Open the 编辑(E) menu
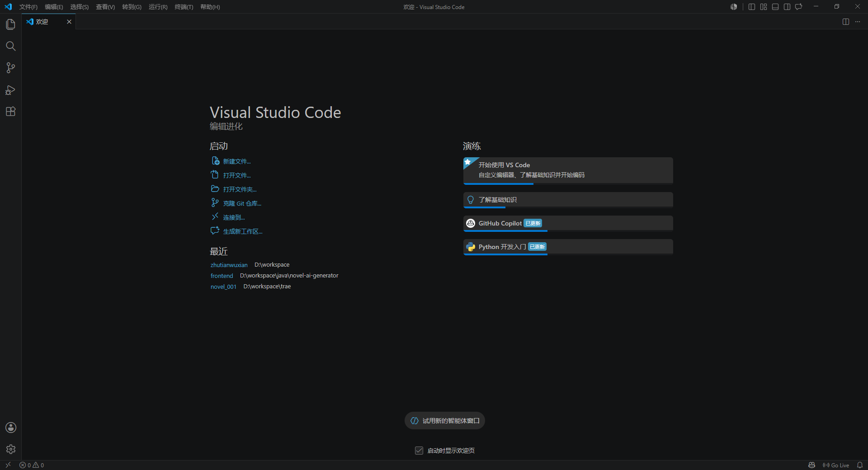 [54, 7]
